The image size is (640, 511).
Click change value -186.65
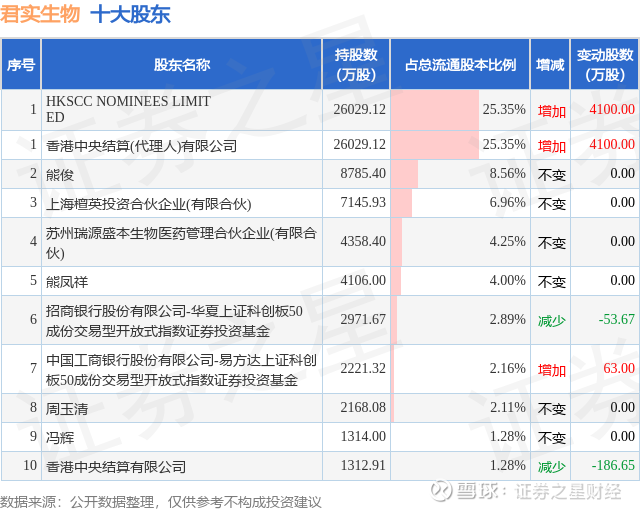point(613,465)
